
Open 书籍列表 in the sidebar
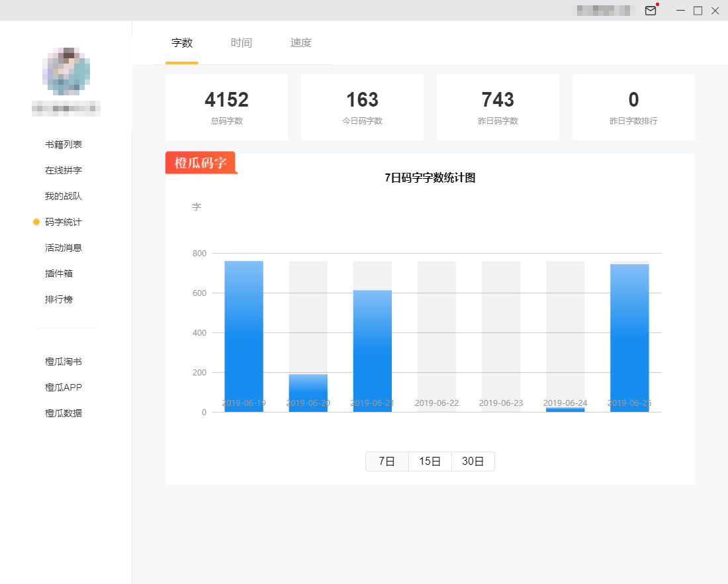coord(64,144)
